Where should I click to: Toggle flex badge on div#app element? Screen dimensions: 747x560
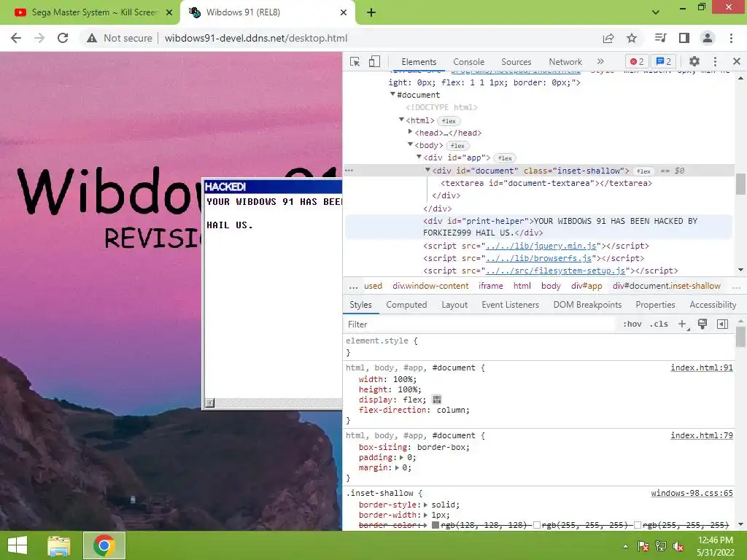pos(505,158)
